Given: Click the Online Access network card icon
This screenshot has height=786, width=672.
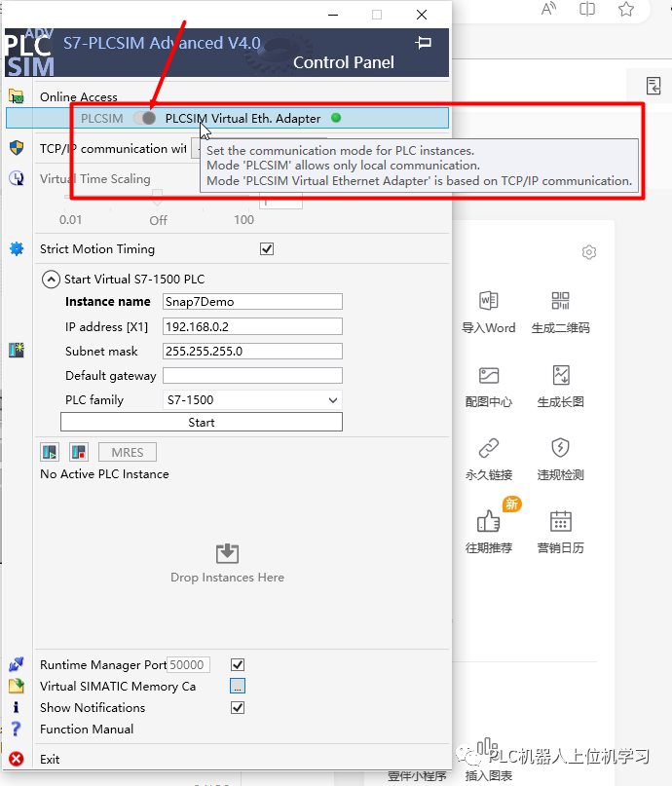Looking at the screenshot, I should point(16,95).
